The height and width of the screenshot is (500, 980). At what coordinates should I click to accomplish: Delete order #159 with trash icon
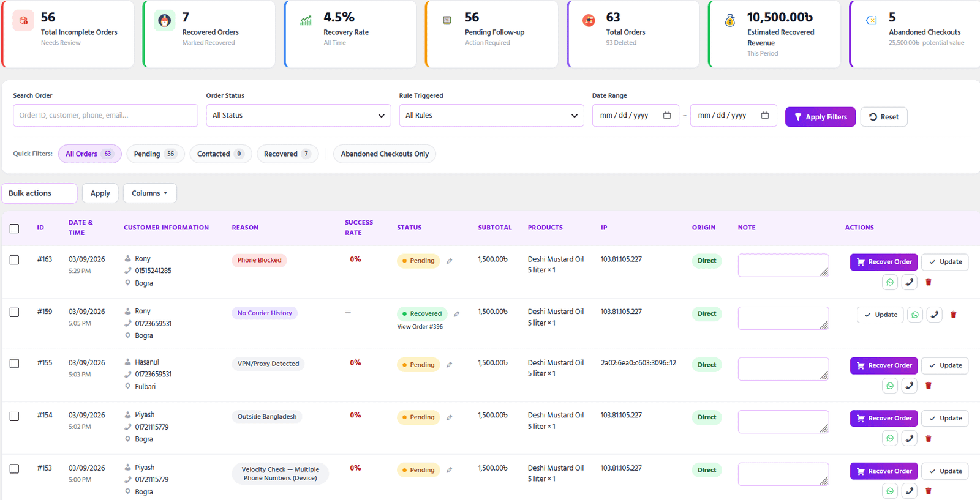click(x=954, y=315)
